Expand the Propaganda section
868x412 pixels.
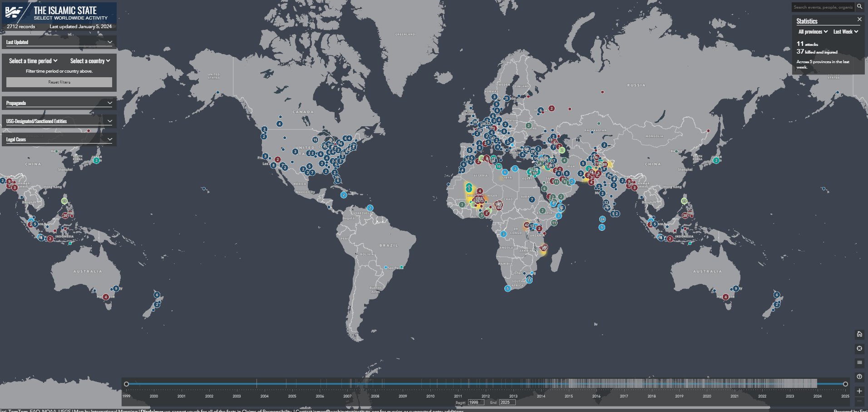[x=59, y=103]
